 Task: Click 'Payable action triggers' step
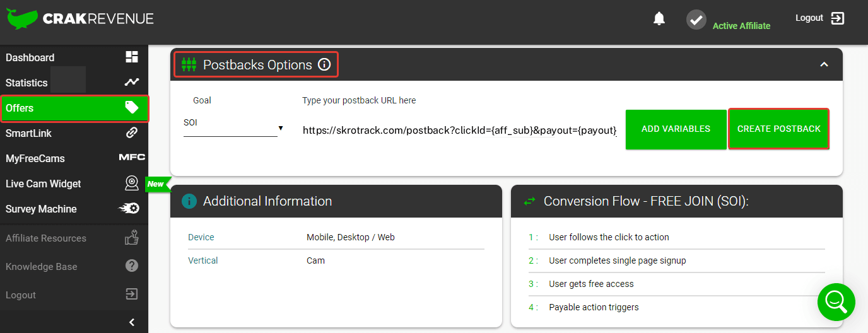point(594,307)
